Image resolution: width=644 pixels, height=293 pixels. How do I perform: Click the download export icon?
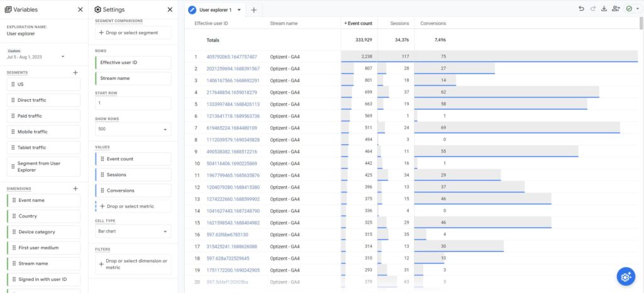(x=604, y=9)
